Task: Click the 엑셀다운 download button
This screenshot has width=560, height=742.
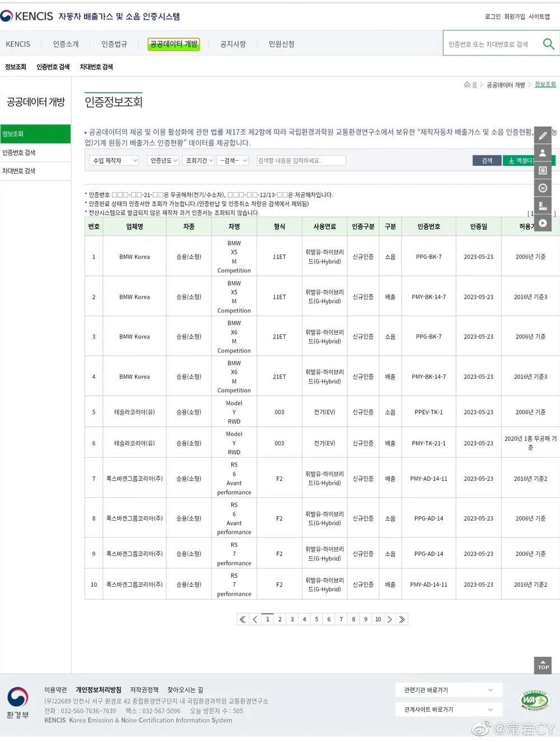Action: point(529,161)
